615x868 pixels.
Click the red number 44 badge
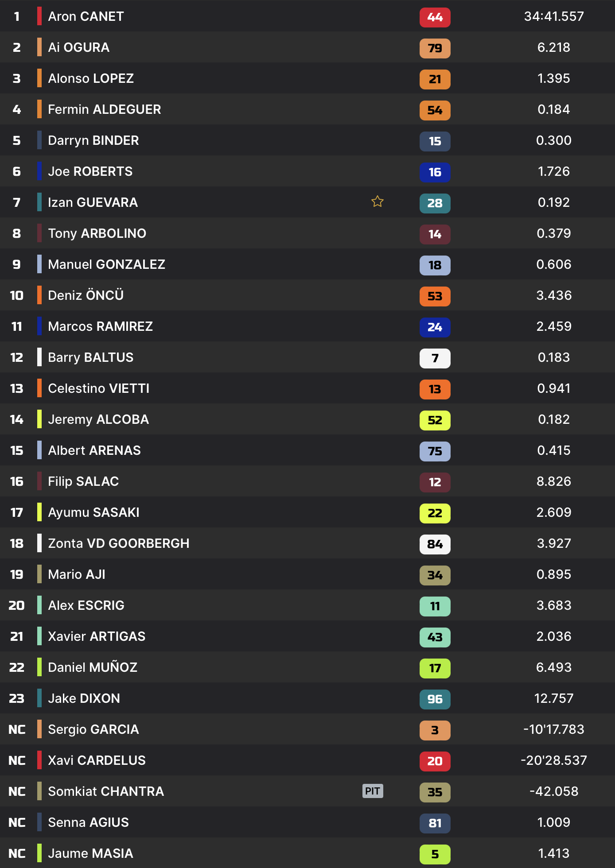pos(435,17)
